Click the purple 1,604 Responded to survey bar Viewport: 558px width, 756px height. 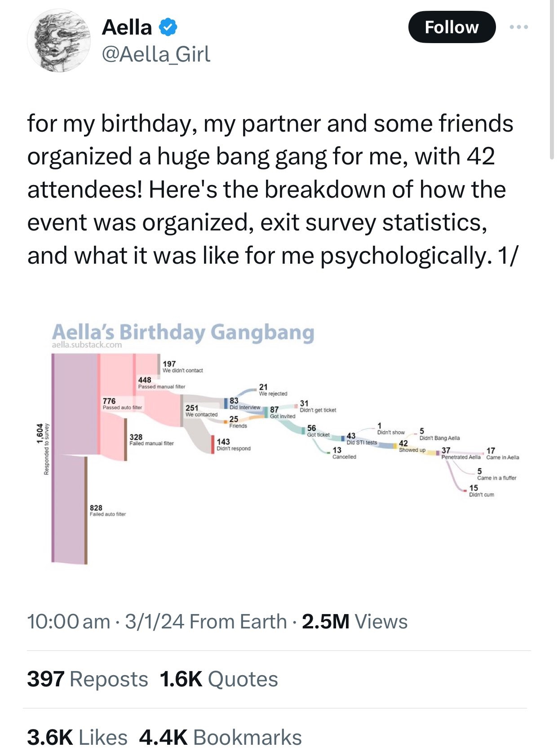coord(53,457)
